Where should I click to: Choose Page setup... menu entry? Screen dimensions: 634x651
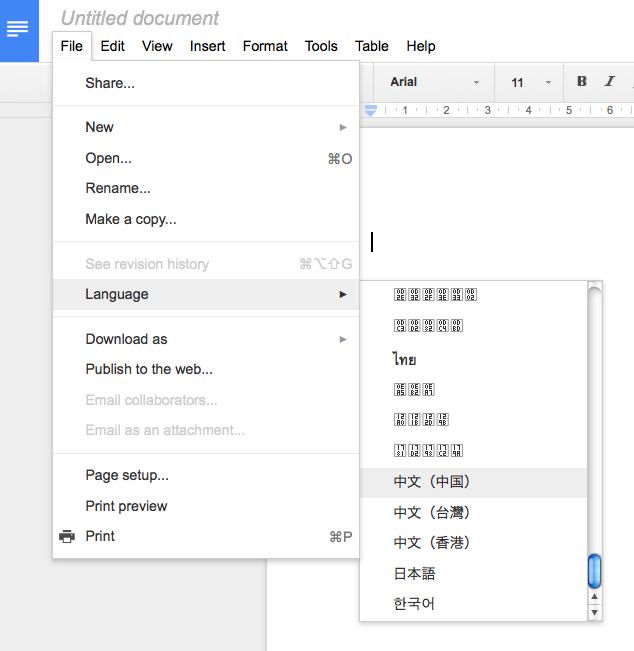206,475
